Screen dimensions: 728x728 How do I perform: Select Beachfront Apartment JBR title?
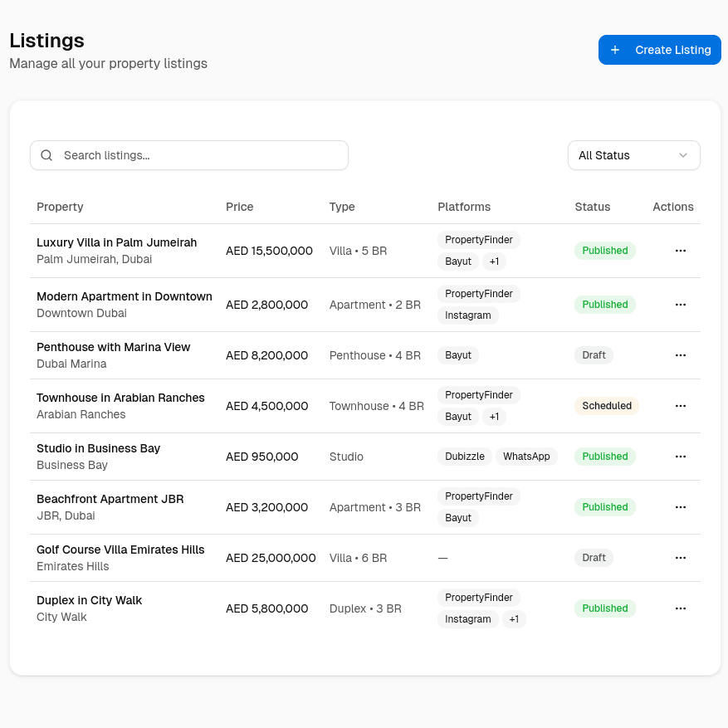pyautogui.click(x=110, y=499)
